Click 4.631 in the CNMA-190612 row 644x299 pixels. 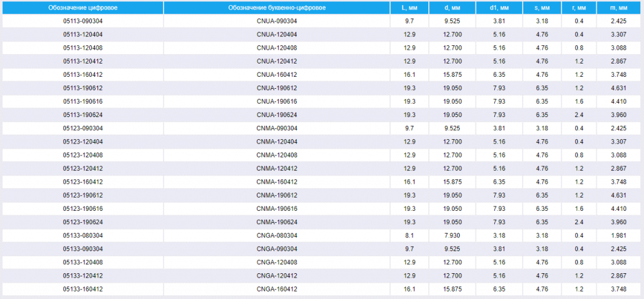[619, 195]
